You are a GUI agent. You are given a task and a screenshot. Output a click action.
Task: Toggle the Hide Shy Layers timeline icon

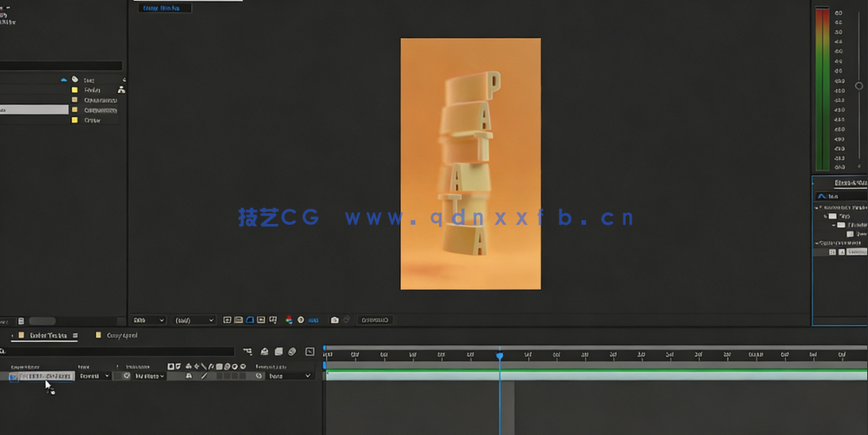point(264,351)
